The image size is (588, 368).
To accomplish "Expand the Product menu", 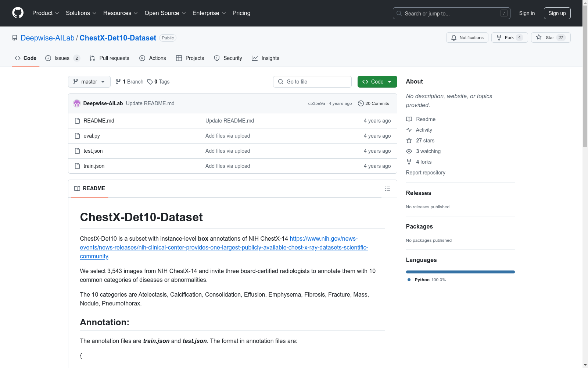I will point(46,13).
